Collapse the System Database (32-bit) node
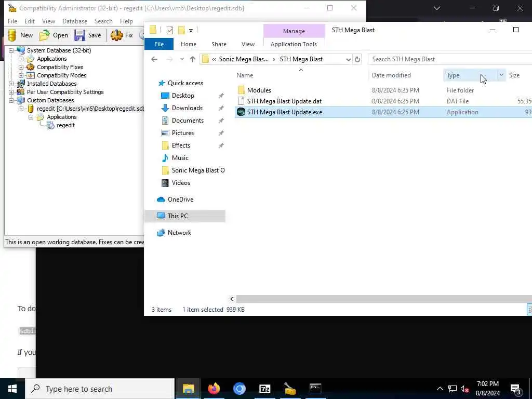This screenshot has height=399, width=532. click(x=11, y=50)
